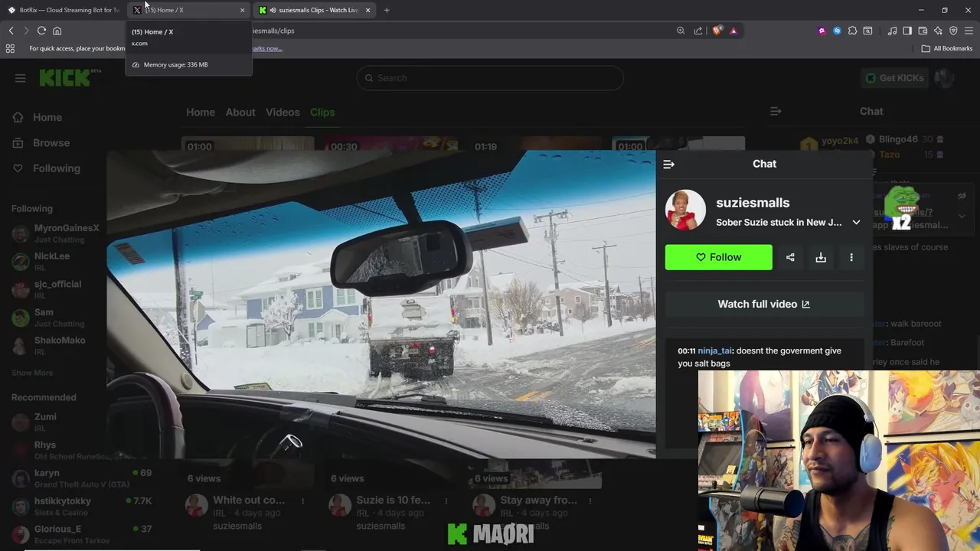This screenshot has height=551, width=980.
Task: Open the suziesmalls channel name link
Action: pos(753,203)
